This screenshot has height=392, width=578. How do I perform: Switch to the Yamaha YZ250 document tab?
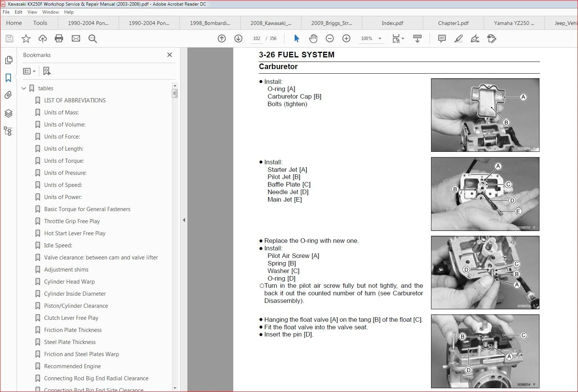514,23
